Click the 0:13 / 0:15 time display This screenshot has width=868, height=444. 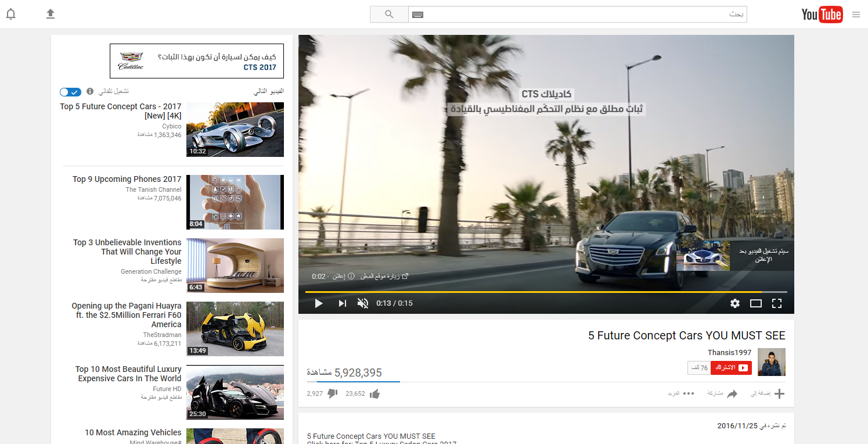(x=394, y=303)
